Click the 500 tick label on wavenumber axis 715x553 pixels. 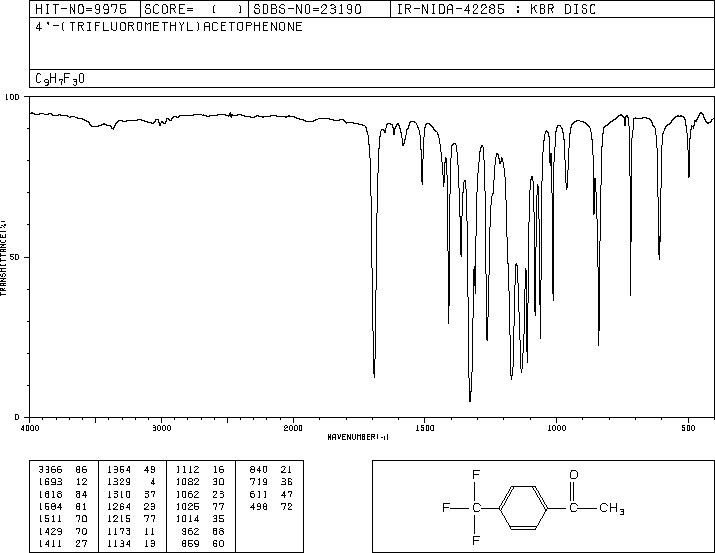[x=689, y=428]
